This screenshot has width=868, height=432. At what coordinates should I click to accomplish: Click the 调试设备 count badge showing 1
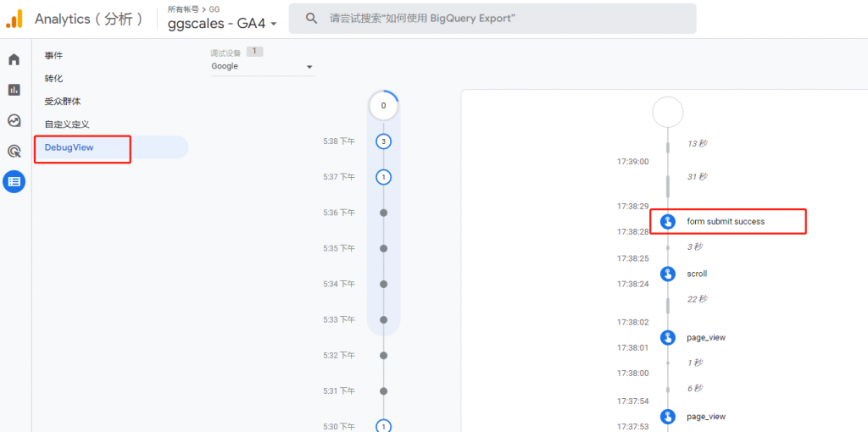[x=254, y=52]
